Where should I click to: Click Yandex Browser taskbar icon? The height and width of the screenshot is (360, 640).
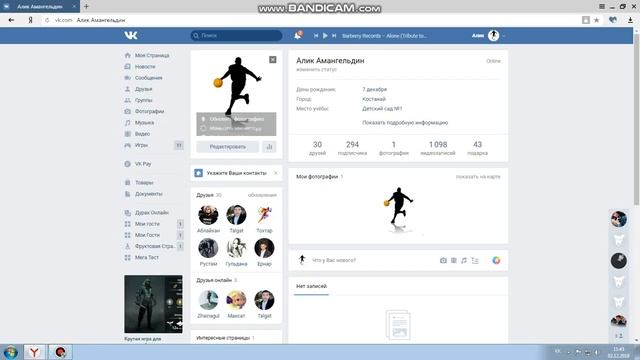34,352
